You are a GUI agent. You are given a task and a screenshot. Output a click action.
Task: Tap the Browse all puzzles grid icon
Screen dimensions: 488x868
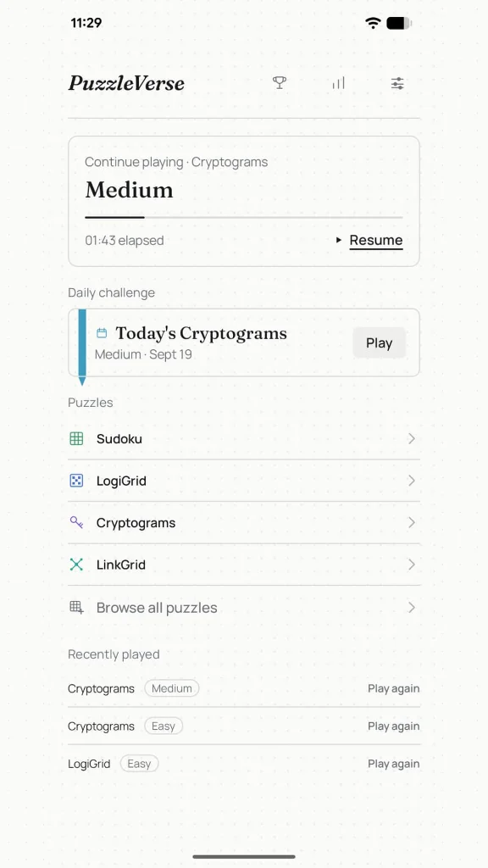[76, 607]
